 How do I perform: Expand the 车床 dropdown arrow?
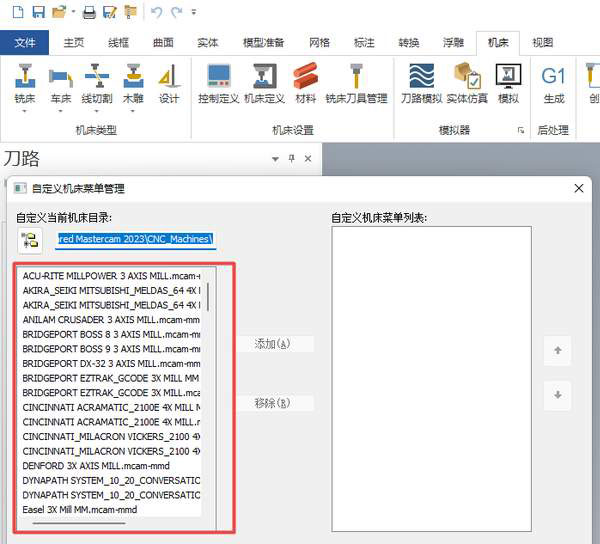coord(61,111)
